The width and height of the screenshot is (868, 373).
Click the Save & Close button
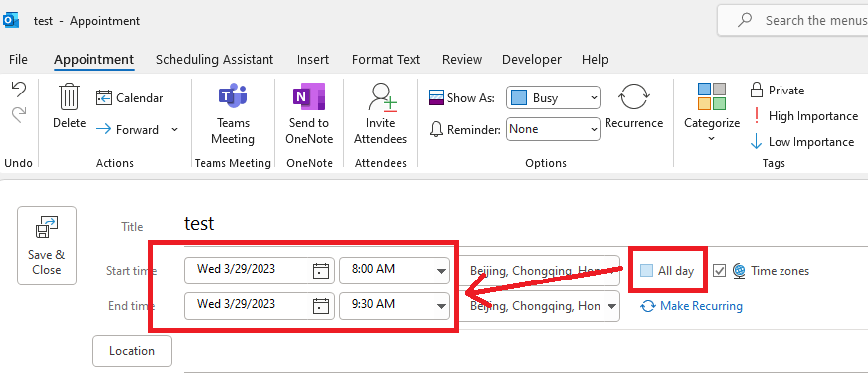coord(47,246)
